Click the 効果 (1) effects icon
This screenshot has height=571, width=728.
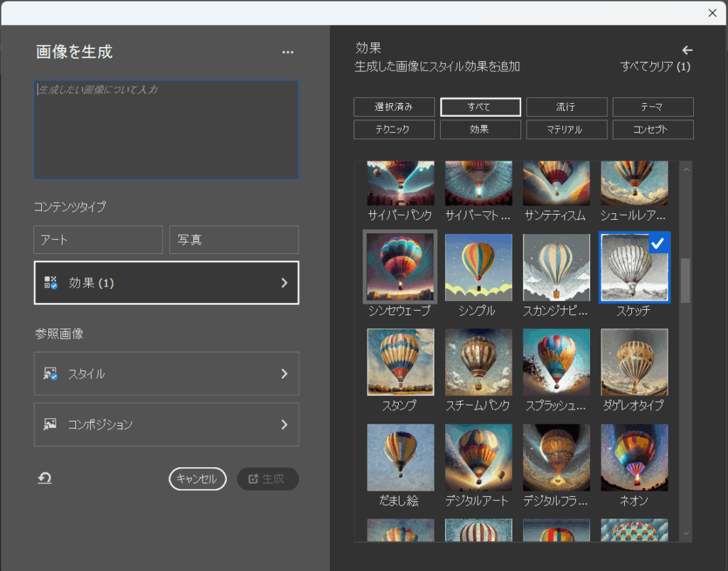(x=50, y=283)
